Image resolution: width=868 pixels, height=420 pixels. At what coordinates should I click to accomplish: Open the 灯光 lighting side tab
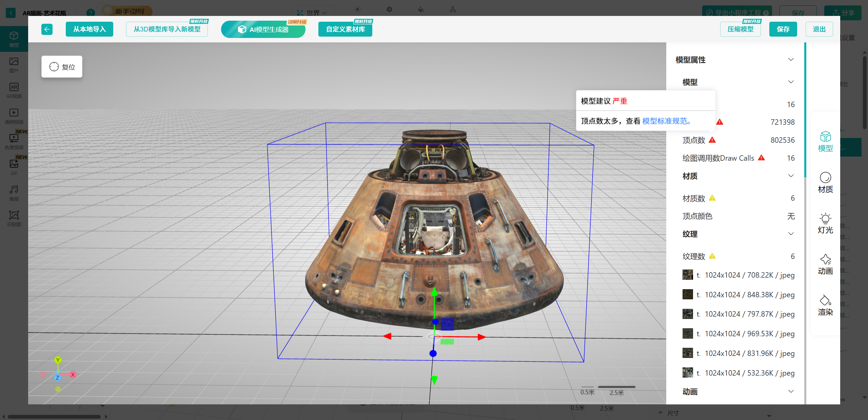tap(825, 223)
